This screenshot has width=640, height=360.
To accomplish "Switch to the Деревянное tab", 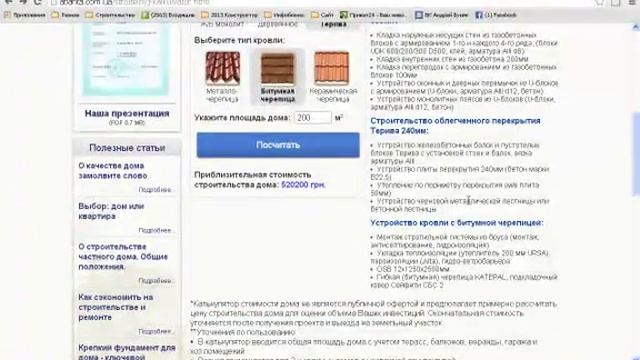I will (278, 24).
